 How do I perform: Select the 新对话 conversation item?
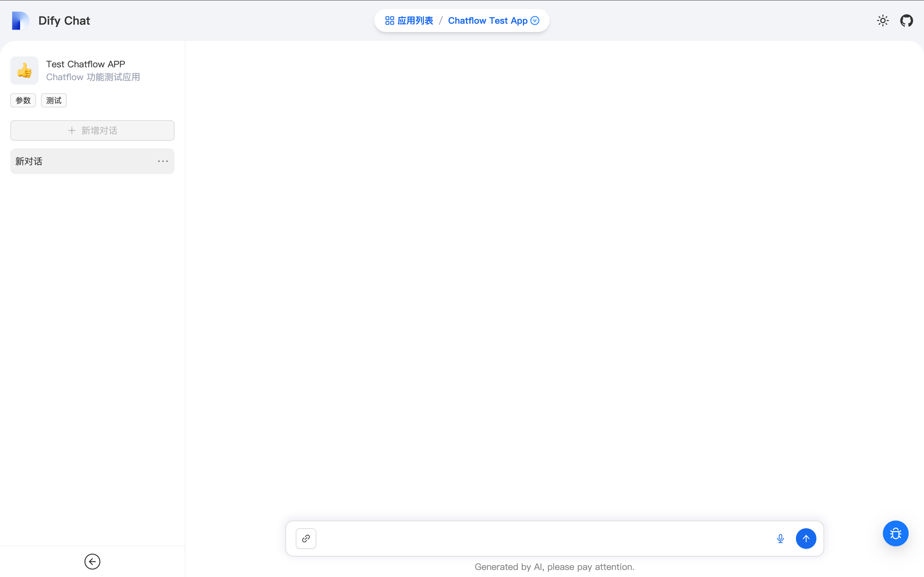tap(76, 162)
